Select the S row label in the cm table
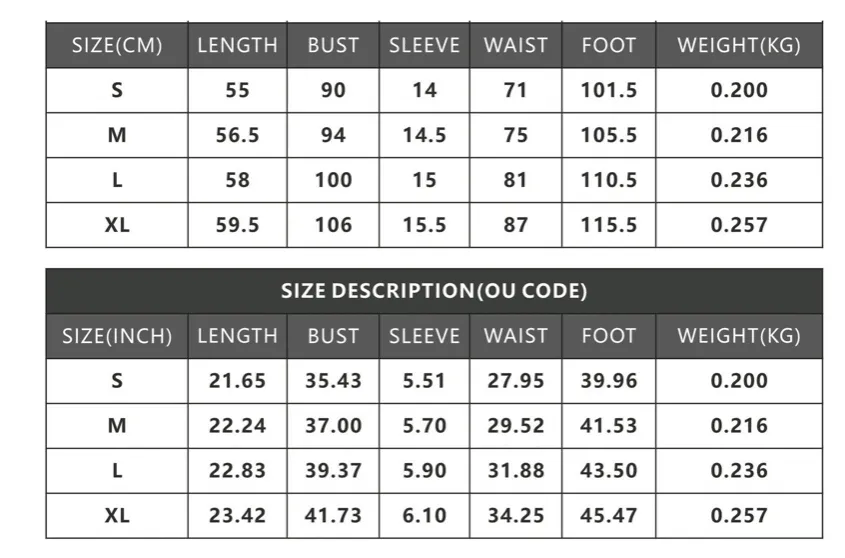The width and height of the screenshot is (845, 558). [x=117, y=90]
